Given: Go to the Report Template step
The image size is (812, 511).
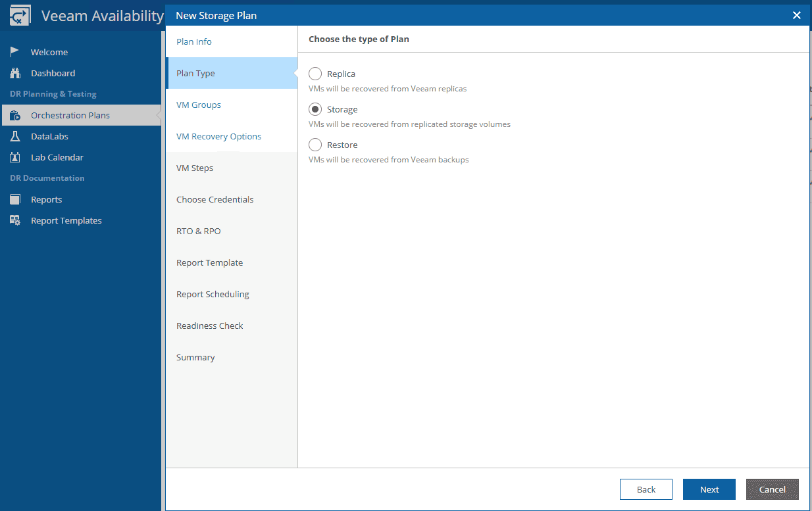Looking at the screenshot, I should 232,262.
